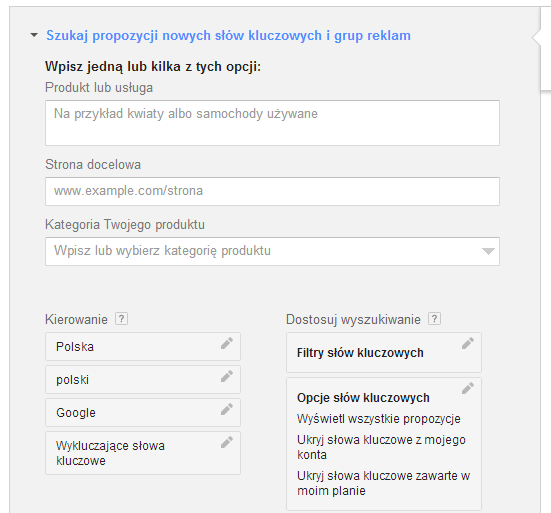Click Szukaj propozycji nowych słów kluczowych heading

coord(228,35)
